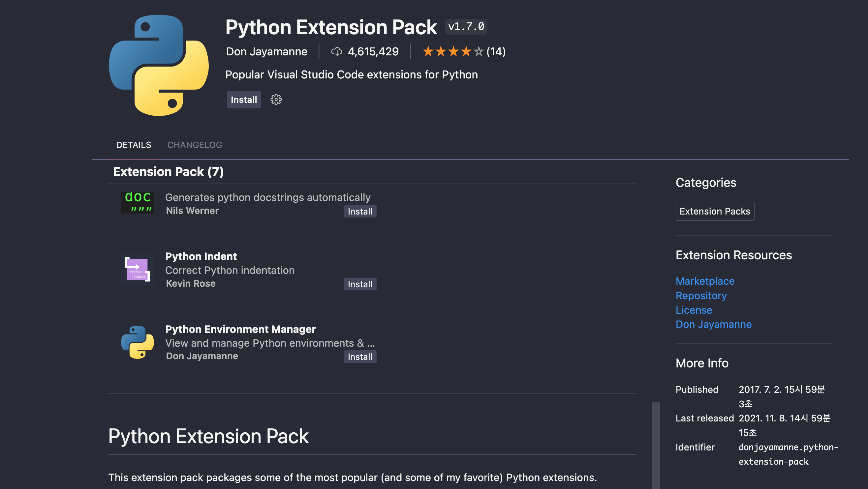The width and height of the screenshot is (868, 489).
Task: Install the Python Indent extension
Action: 360,284
